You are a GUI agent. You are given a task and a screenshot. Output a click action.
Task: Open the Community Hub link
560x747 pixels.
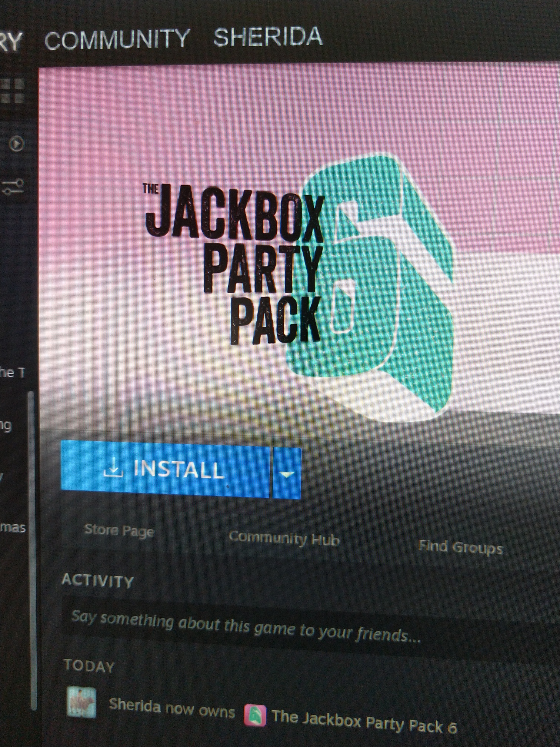point(284,538)
